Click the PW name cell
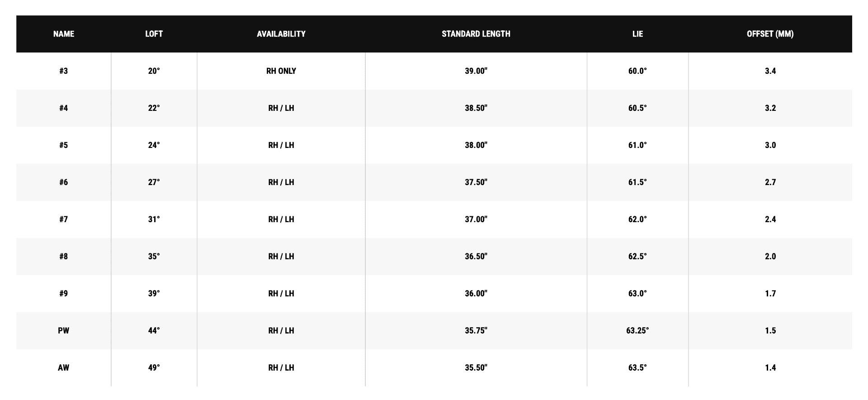Viewport: 868px width, 400px height. [64, 331]
